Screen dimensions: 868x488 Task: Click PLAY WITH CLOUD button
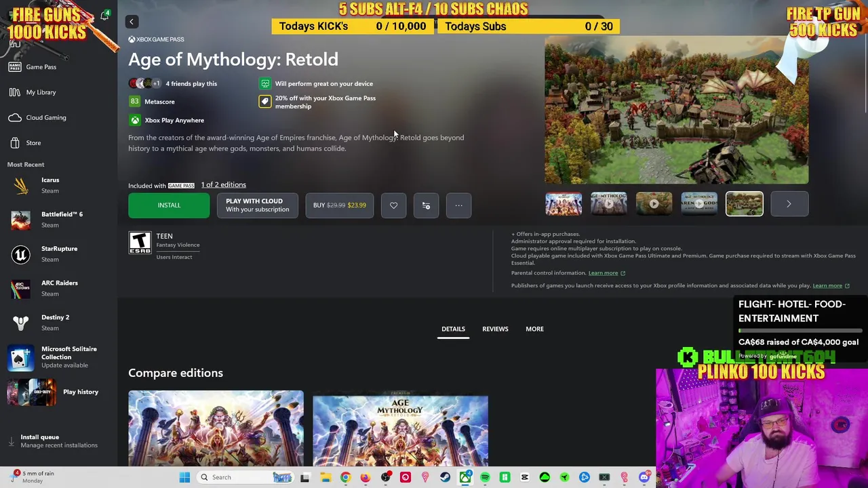257,205
